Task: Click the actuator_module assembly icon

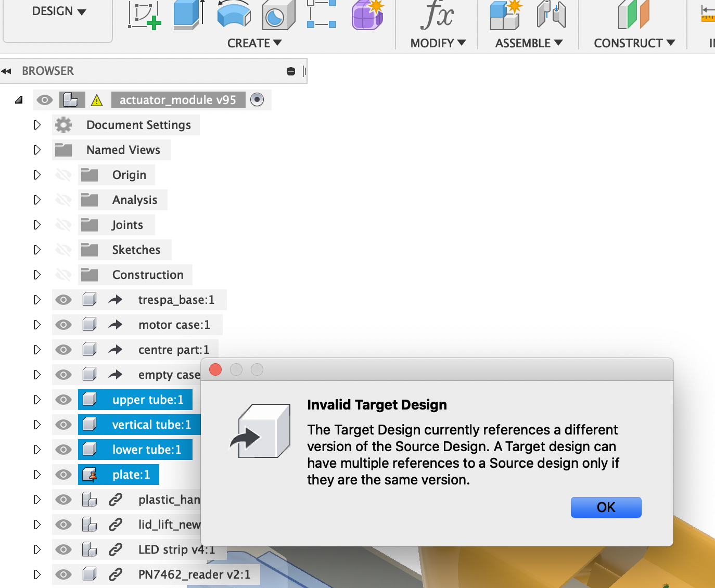Action: (71, 100)
